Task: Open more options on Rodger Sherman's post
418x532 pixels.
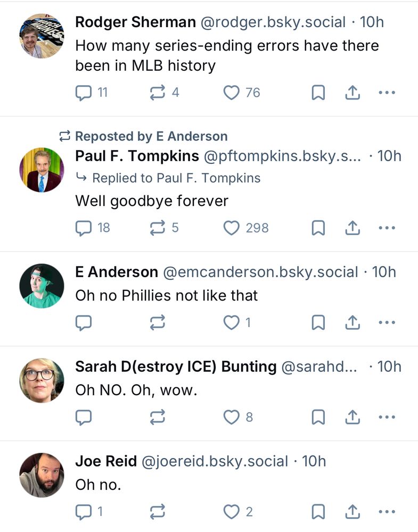Action: click(x=387, y=92)
